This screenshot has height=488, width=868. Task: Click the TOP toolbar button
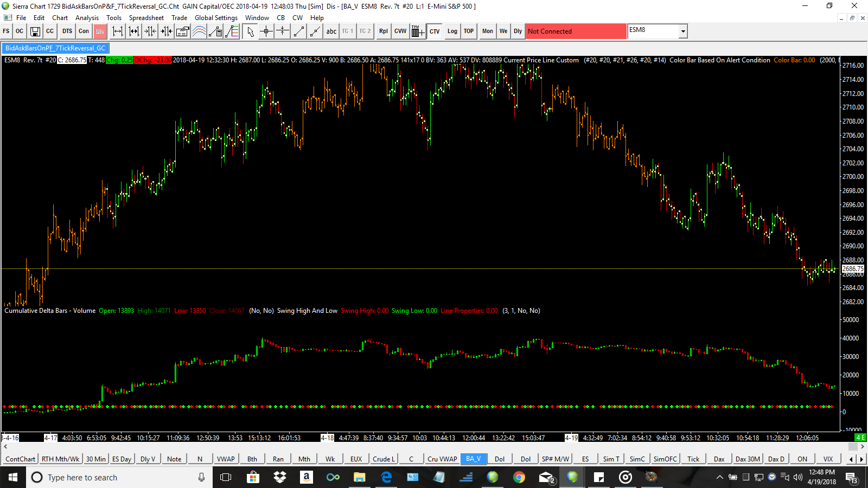(x=469, y=31)
